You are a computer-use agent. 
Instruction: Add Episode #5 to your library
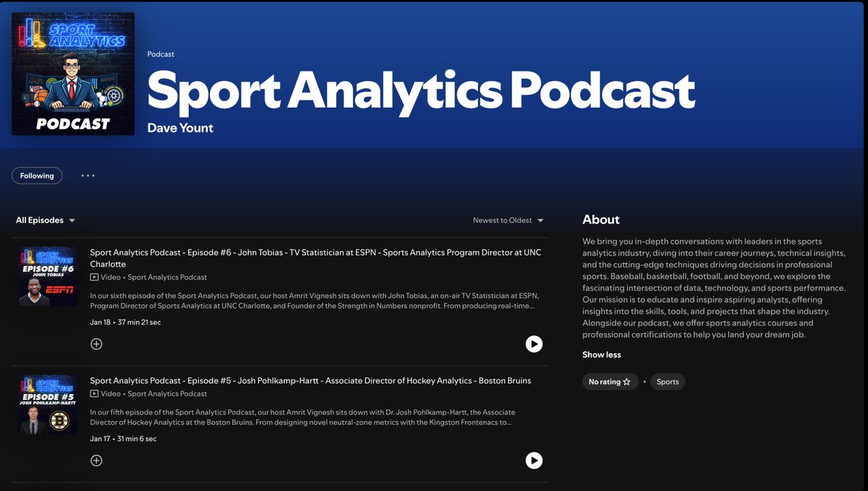pyautogui.click(x=96, y=461)
